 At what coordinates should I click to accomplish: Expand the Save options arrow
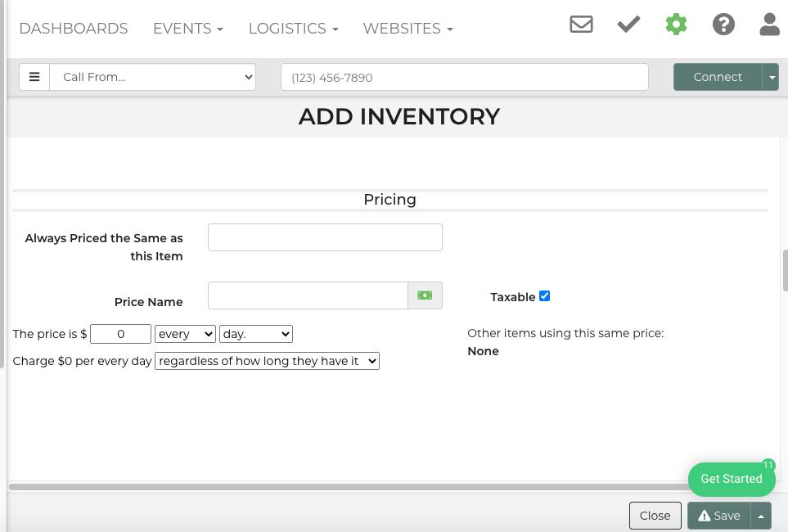(x=761, y=516)
